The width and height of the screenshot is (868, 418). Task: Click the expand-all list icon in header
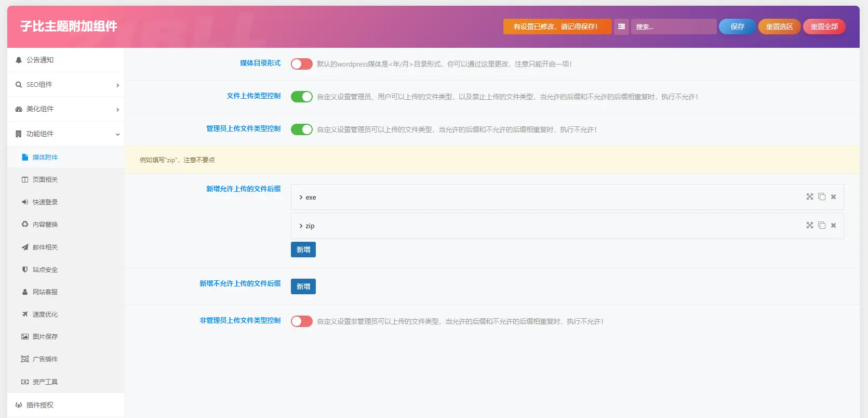pyautogui.click(x=621, y=27)
